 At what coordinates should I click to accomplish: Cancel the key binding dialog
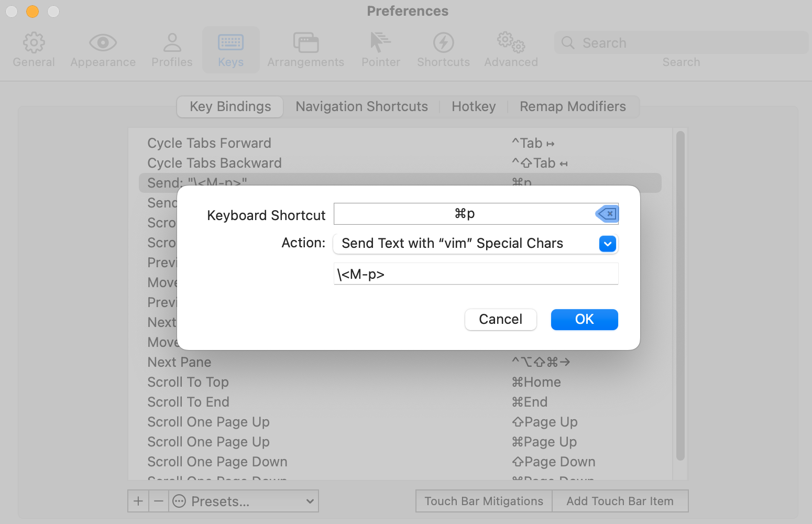(500, 320)
